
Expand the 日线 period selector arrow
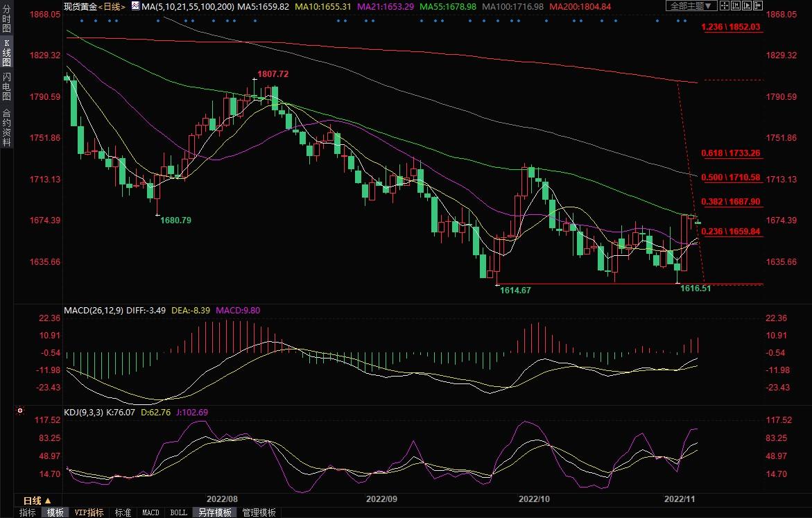(48, 501)
